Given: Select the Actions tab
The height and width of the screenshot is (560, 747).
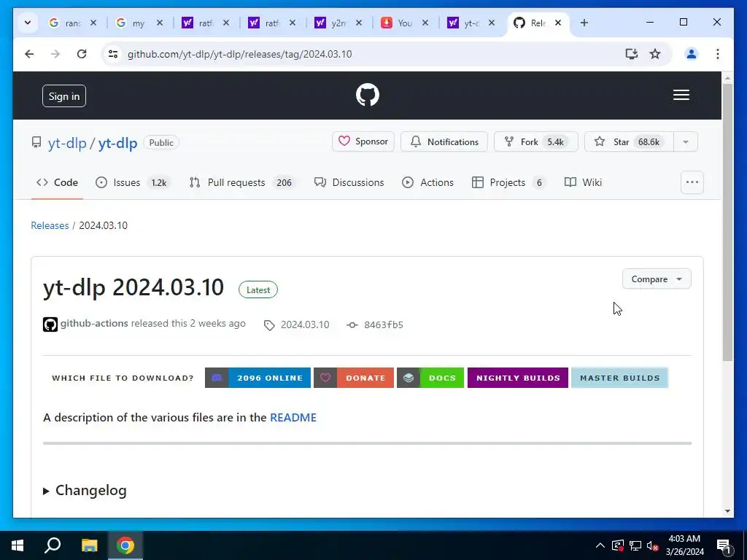Looking at the screenshot, I should pos(427,182).
